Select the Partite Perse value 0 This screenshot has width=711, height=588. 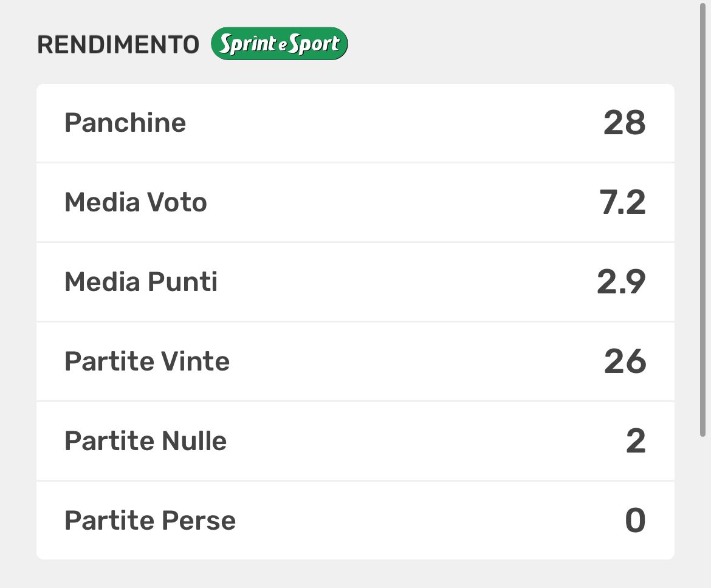coord(635,521)
